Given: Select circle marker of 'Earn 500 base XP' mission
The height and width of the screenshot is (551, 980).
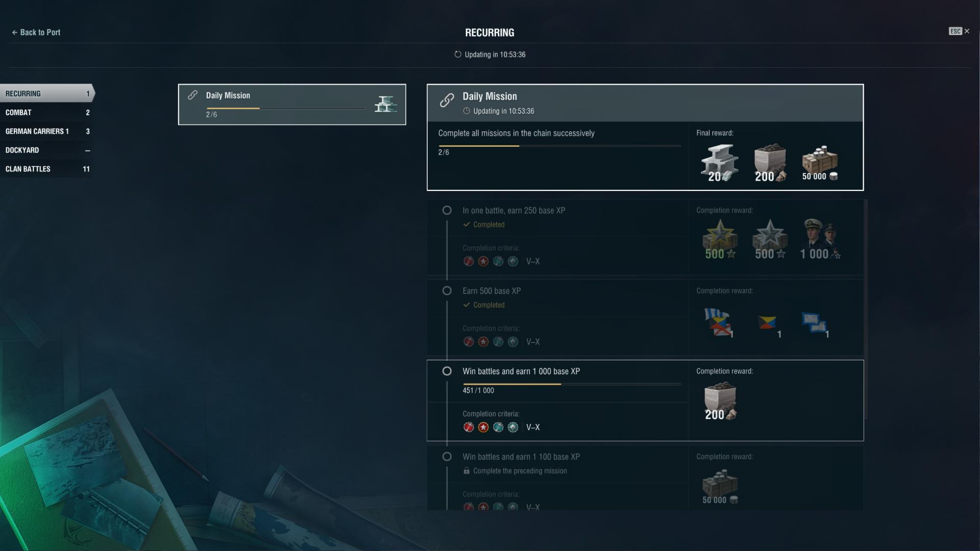Looking at the screenshot, I should (447, 291).
